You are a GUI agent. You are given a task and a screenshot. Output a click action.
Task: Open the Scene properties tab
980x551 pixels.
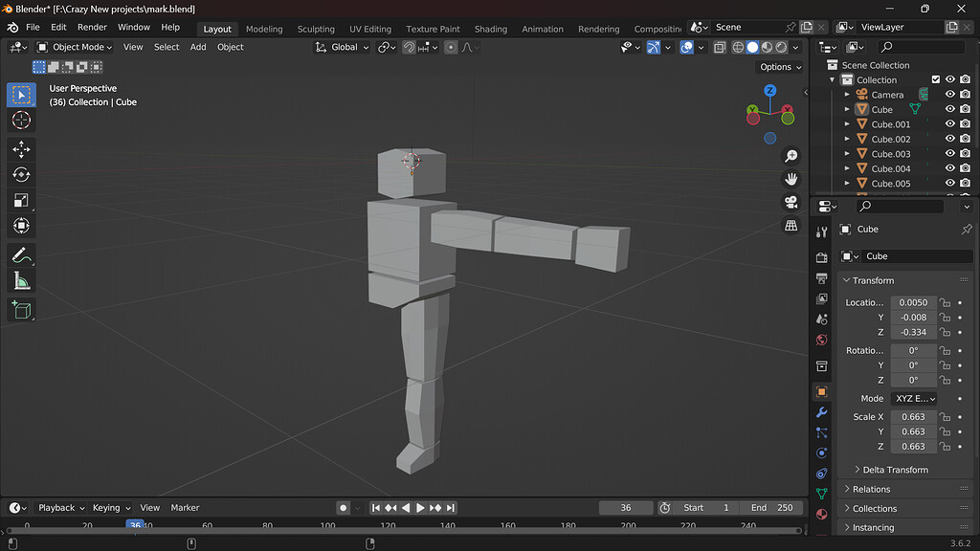822,320
